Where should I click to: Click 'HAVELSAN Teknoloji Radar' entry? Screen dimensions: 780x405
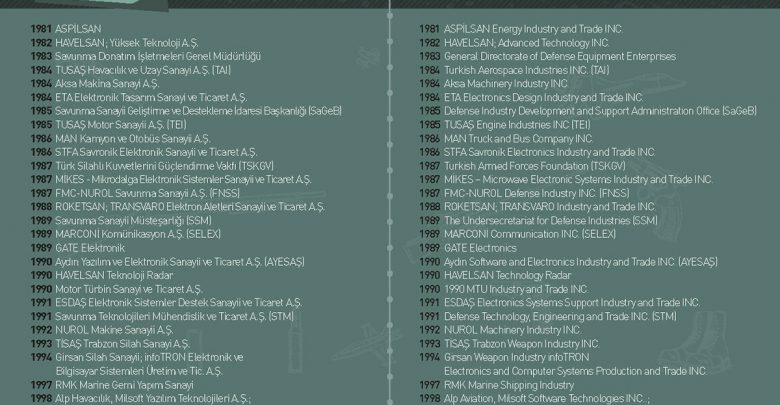pos(114,275)
